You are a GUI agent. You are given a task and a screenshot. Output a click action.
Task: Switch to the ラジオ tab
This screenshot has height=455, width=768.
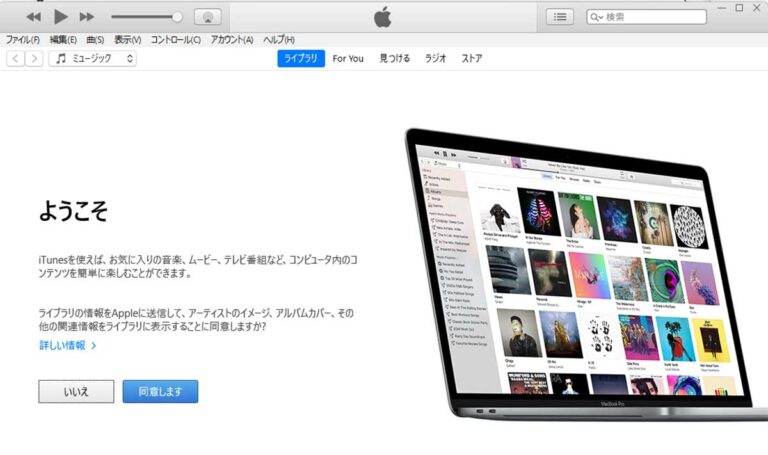coord(435,59)
